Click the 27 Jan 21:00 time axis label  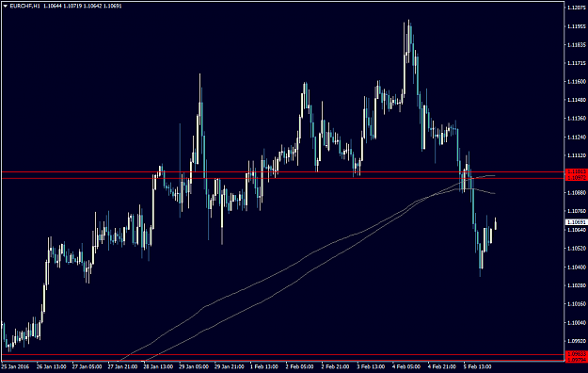(122, 367)
